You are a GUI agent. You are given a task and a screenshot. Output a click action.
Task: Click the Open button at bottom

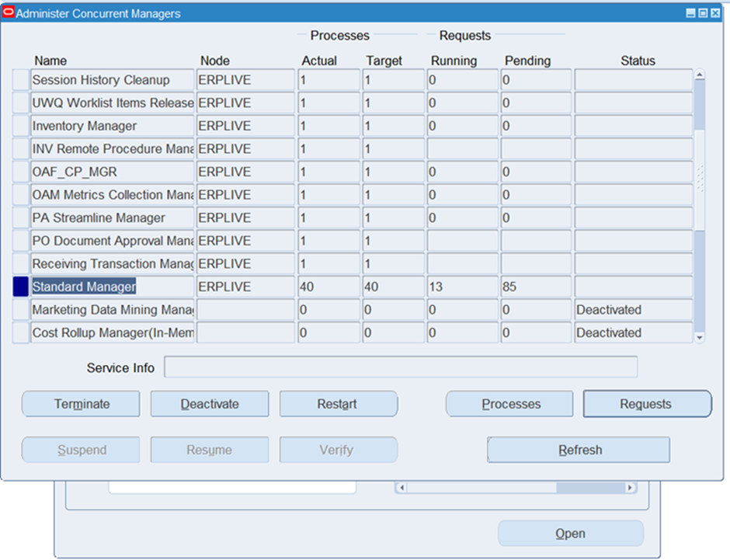tap(570, 534)
